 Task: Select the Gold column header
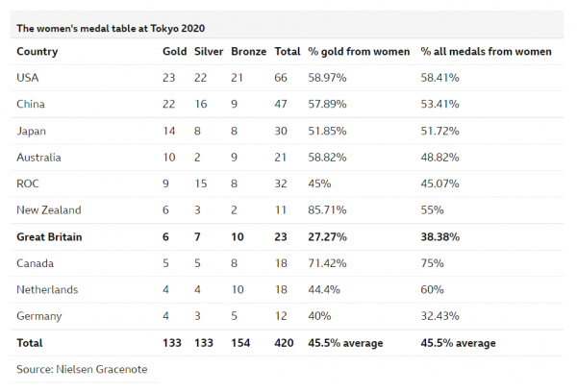coord(174,52)
